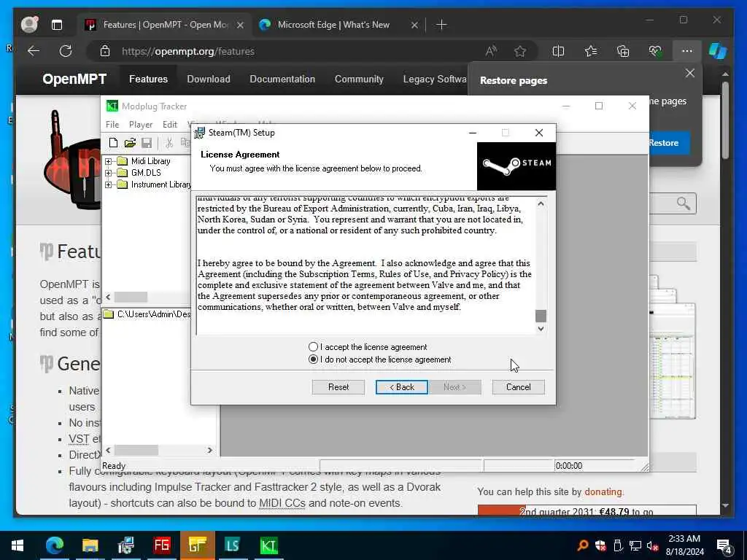
Task: Click the New file icon in Modplug Tracker toolbar
Action: [113, 142]
